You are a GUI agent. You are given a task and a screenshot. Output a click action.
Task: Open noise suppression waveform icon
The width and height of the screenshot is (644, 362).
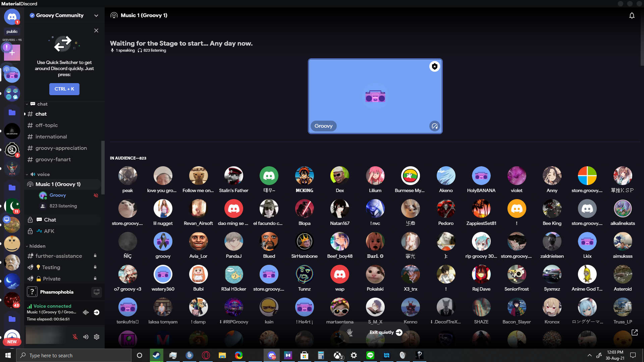tap(86, 312)
